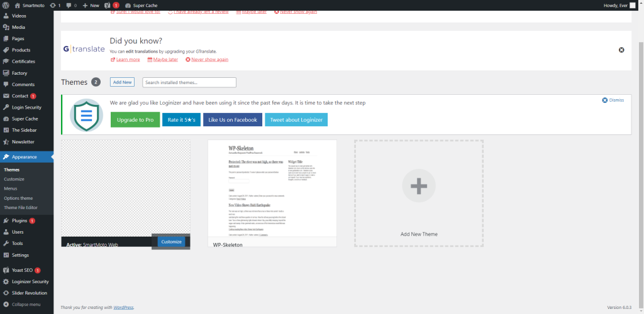The height and width of the screenshot is (314, 644).
Task: Open the Products sidebar icon
Action: click(6, 50)
